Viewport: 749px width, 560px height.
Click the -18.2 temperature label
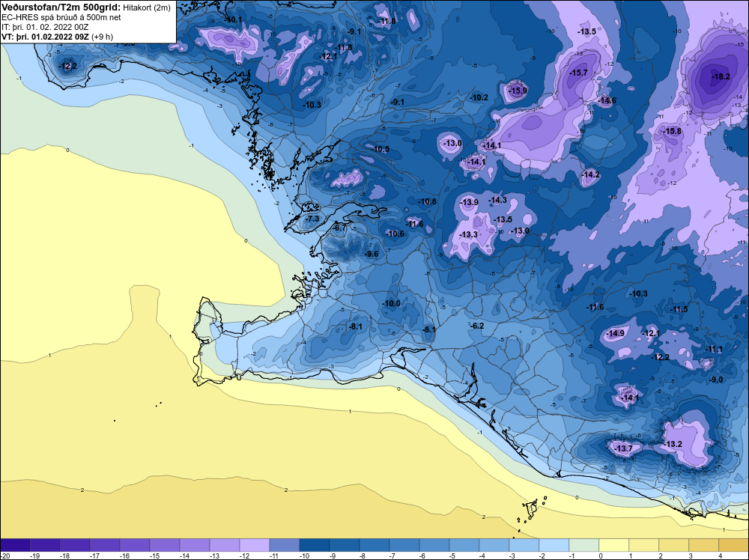[721, 76]
